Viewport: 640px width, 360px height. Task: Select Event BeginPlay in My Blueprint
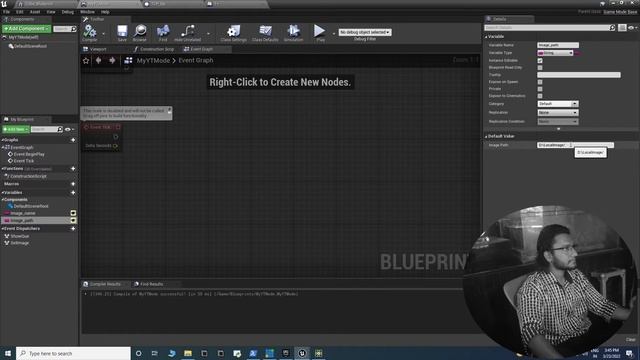[29, 155]
